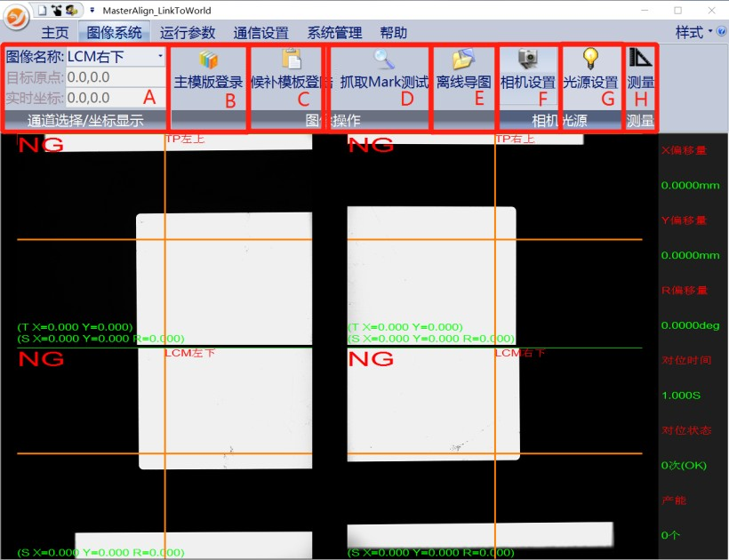Image resolution: width=729 pixels, height=560 pixels.
Task: Open 光源设置 light bulb settings
Action: pos(590,60)
